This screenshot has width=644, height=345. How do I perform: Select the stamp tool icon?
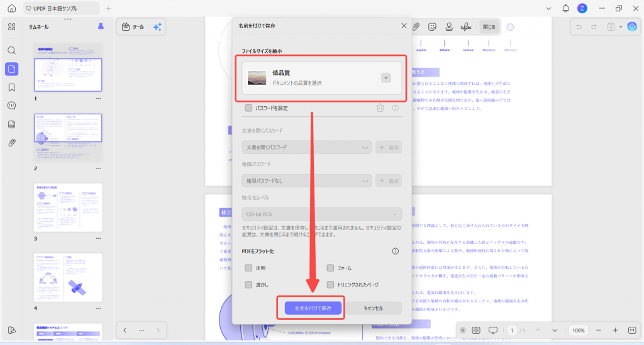tap(449, 27)
